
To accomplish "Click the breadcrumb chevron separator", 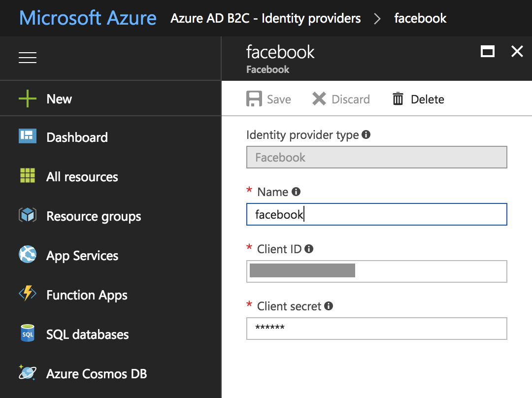I will [x=377, y=19].
